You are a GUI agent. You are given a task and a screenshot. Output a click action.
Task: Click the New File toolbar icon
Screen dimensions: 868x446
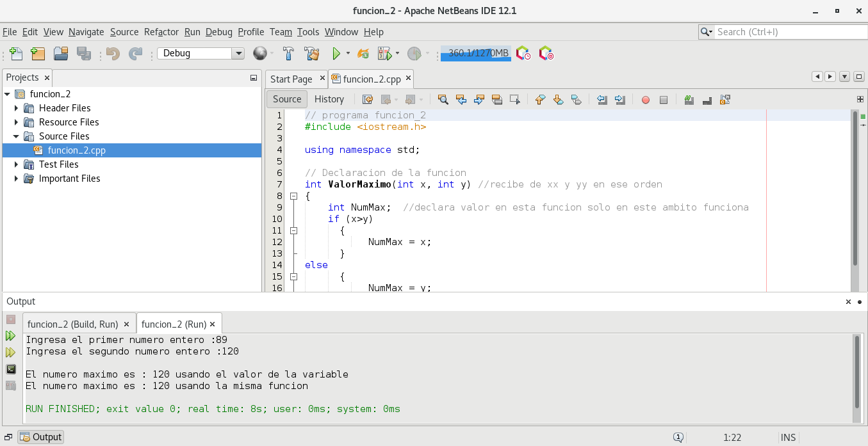click(x=16, y=54)
